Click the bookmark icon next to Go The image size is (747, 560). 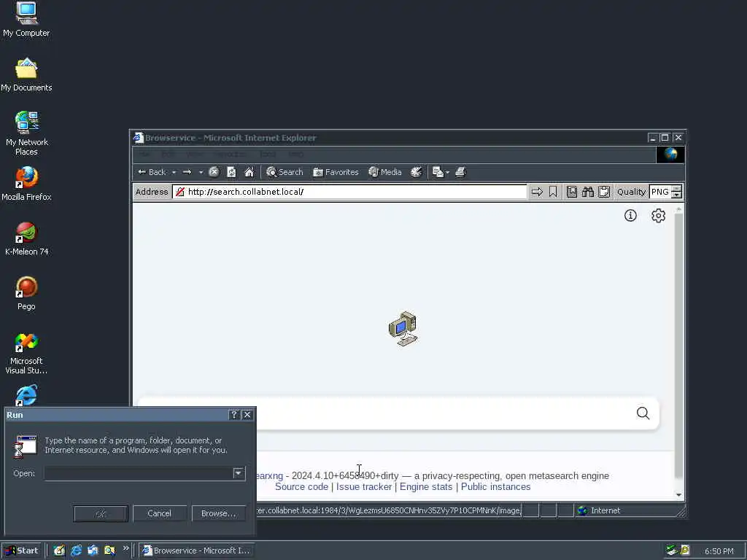pyautogui.click(x=553, y=192)
